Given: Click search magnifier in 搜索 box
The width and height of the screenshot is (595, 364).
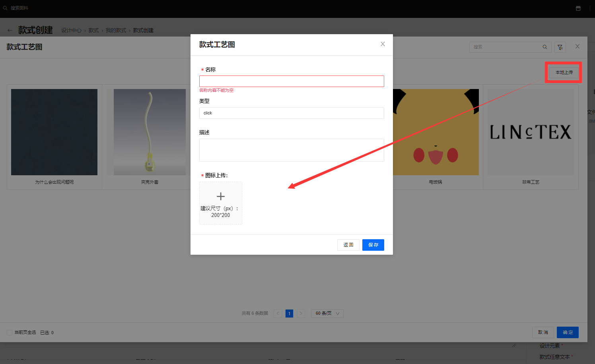Looking at the screenshot, I should coord(545,47).
